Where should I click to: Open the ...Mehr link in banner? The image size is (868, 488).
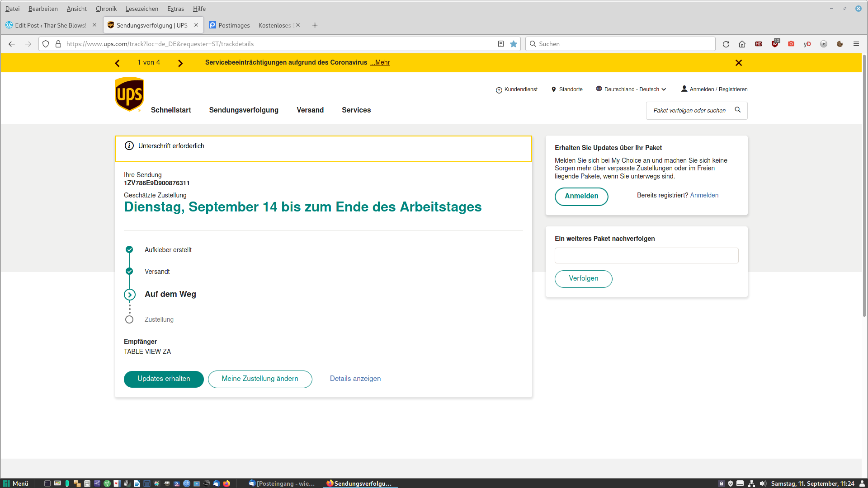(380, 62)
